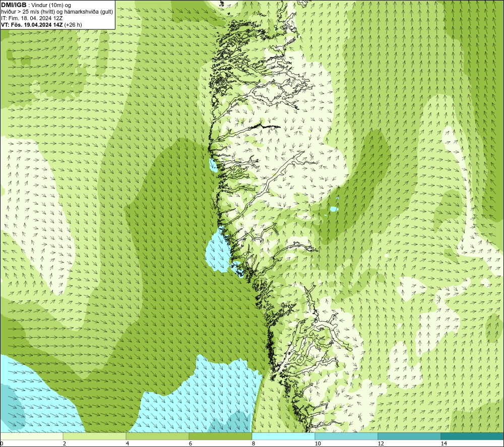Viewport: 504px width, 447px height.
Task: Click the above-14 m/s dark teal legend swatch
Action: (x=473, y=436)
